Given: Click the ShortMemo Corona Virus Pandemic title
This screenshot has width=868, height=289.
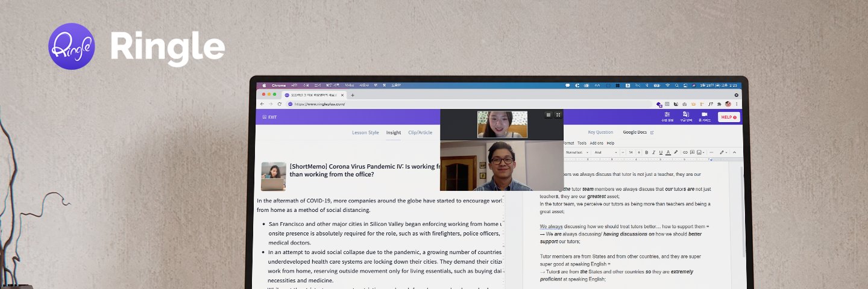Looking at the screenshot, I should pos(365,170).
